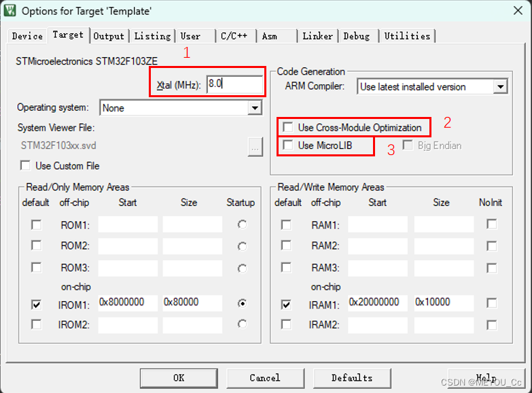Open the Asm tab
532x393 pixels.
[277, 36]
